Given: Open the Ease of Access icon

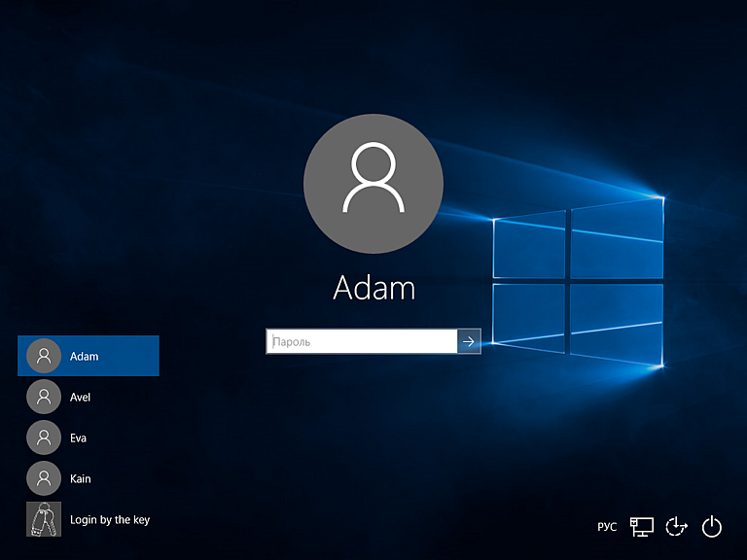Looking at the screenshot, I should pos(677,527).
